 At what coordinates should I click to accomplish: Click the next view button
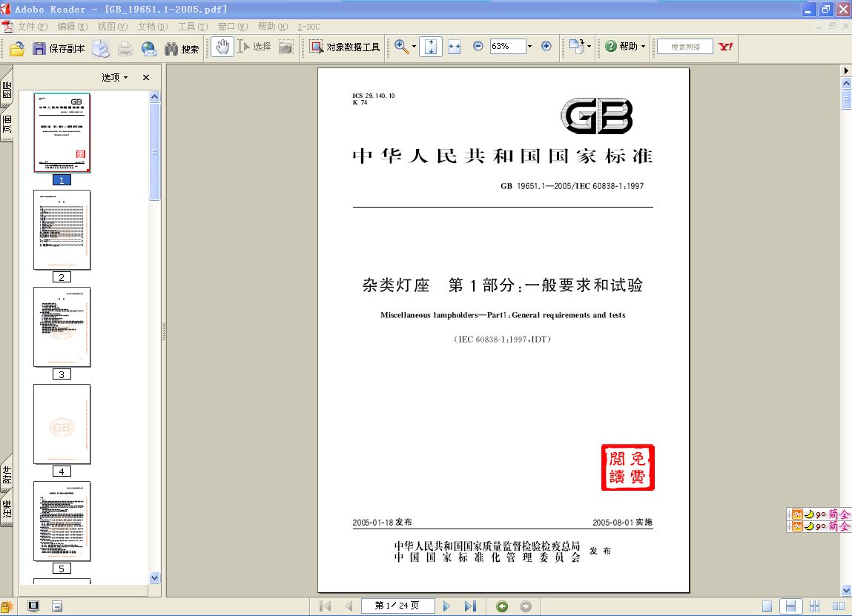(526, 606)
